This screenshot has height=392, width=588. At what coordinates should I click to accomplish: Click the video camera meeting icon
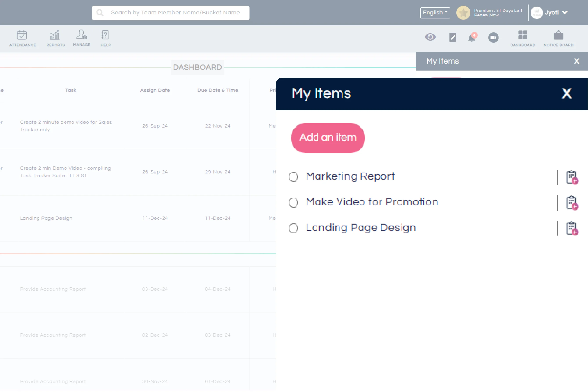point(493,38)
